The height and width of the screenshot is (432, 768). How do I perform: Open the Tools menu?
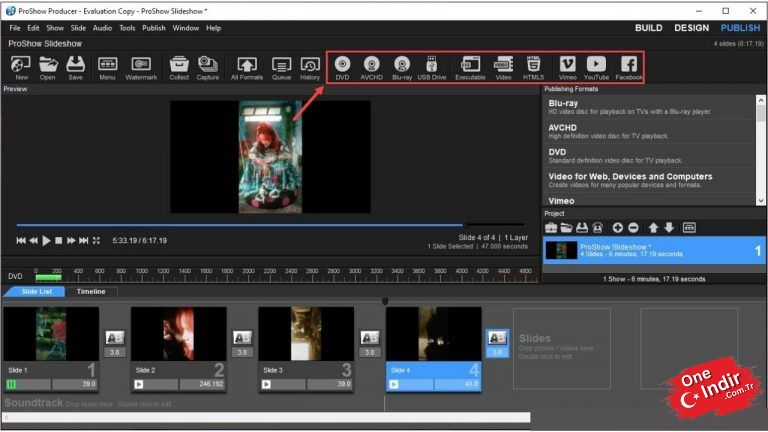coord(127,28)
